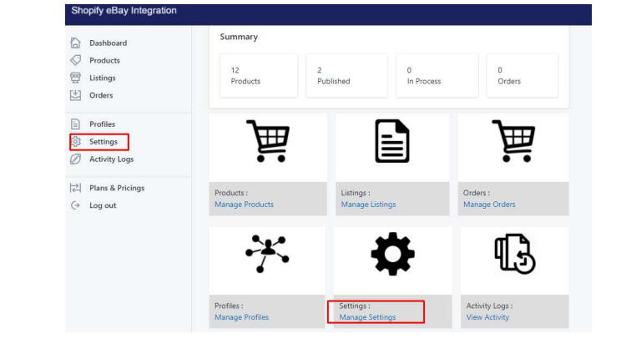Click the 0 Orders summary card

click(522, 75)
